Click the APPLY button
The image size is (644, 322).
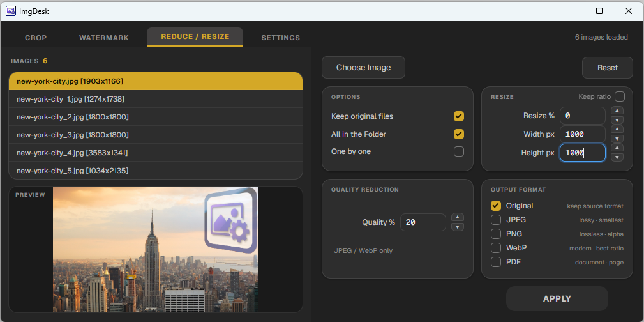(557, 299)
